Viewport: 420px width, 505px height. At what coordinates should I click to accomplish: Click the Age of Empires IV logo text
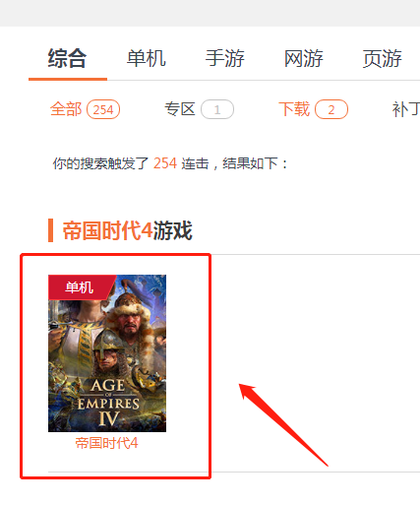[x=108, y=403]
